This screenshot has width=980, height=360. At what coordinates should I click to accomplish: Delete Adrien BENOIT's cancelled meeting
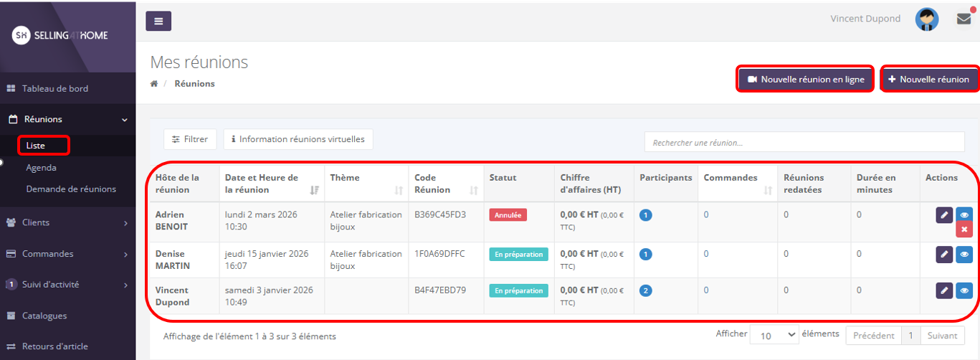click(x=964, y=229)
